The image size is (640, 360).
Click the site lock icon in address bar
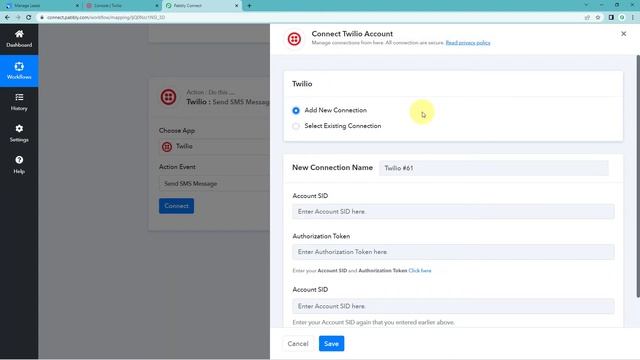coord(42,18)
